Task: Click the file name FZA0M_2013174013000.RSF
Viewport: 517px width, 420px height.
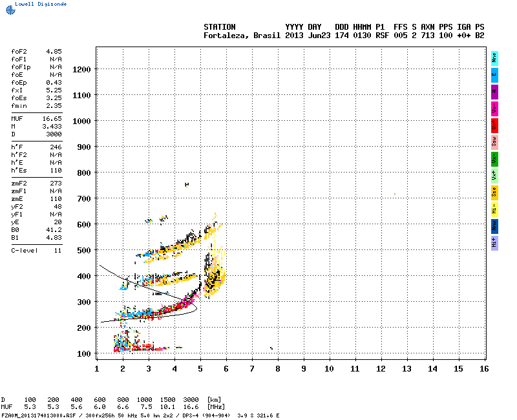Action: (x=39, y=415)
